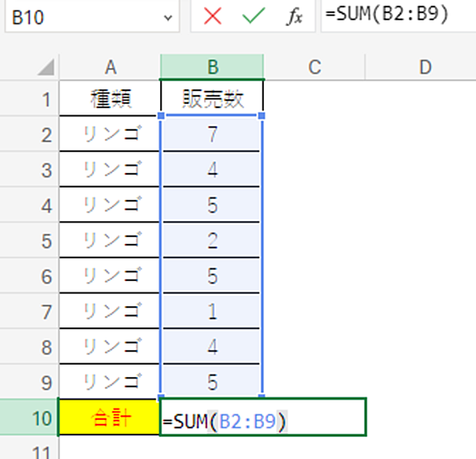
Task: Cancel formula entry with the red X
Action: coord(213,15)
